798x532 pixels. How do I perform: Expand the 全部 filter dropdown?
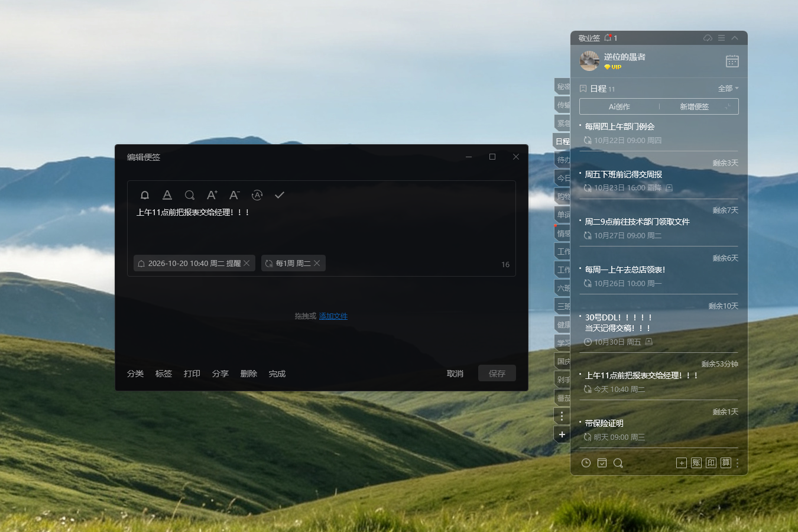(728, 89)
